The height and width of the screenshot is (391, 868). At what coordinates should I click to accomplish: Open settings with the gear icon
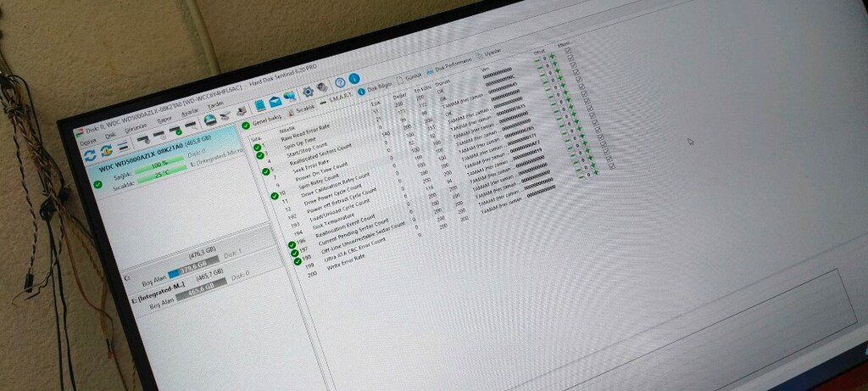pos(308,92)
